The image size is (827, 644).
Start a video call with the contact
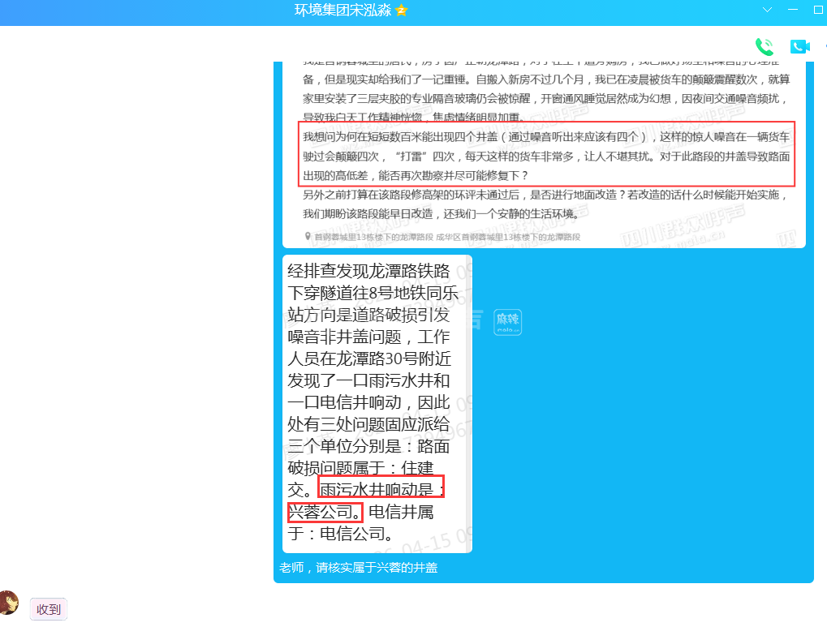799,46
